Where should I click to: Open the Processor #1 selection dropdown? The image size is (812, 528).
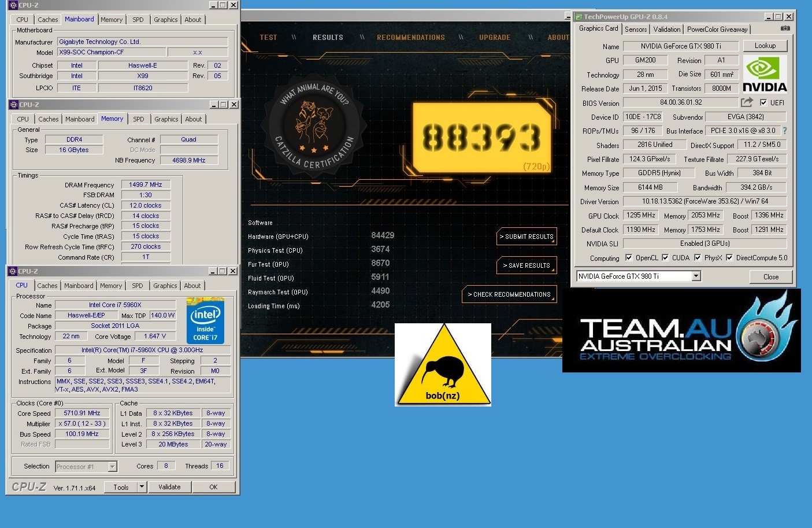pos(113,467)
